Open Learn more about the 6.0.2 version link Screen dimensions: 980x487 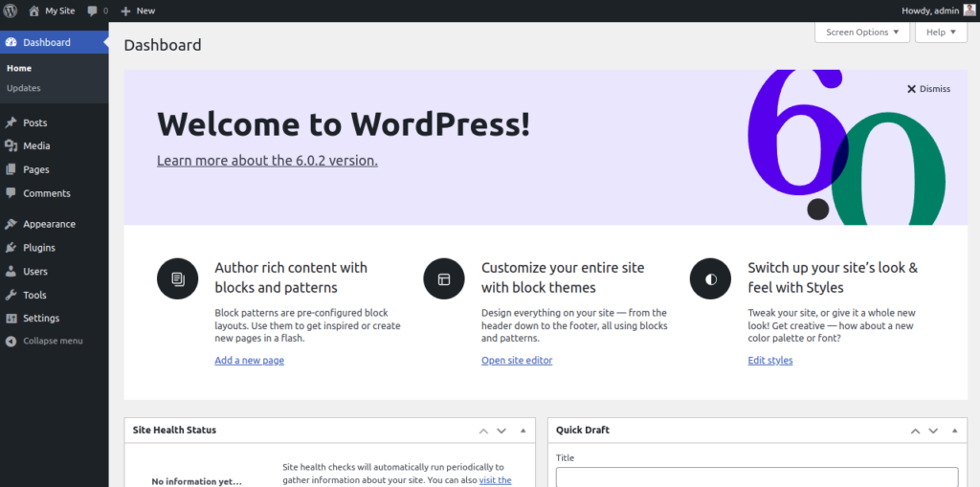267,161
